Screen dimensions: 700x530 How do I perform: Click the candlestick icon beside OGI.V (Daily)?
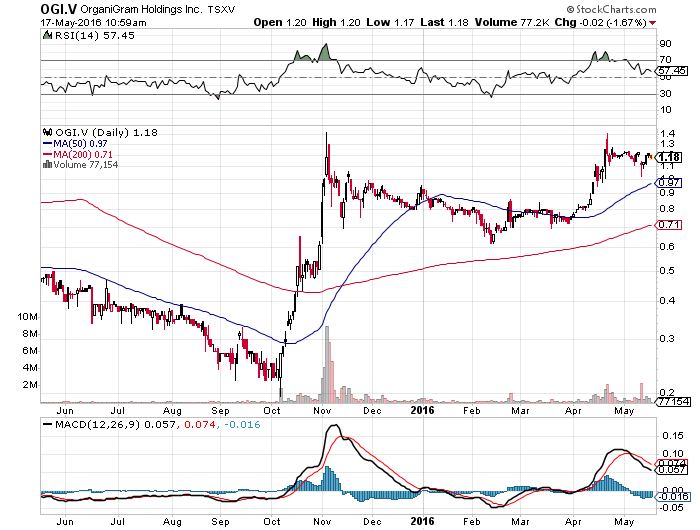47,133
